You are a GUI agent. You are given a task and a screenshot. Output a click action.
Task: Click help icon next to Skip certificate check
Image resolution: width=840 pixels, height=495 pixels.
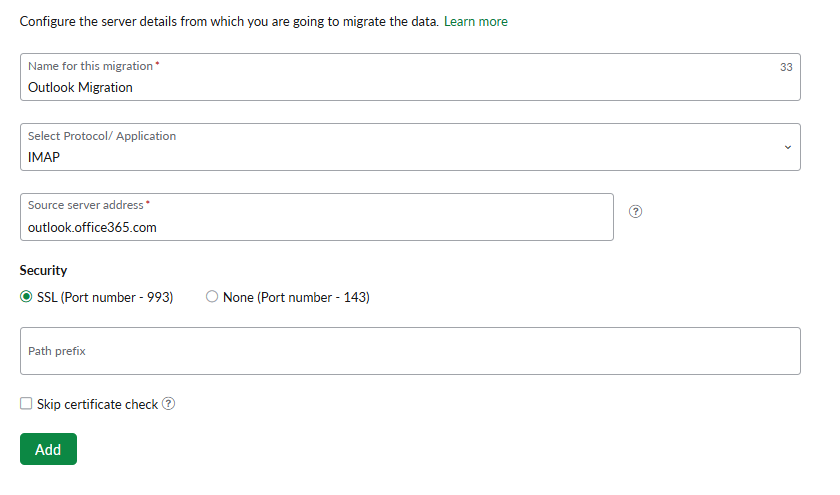(169, 404)
